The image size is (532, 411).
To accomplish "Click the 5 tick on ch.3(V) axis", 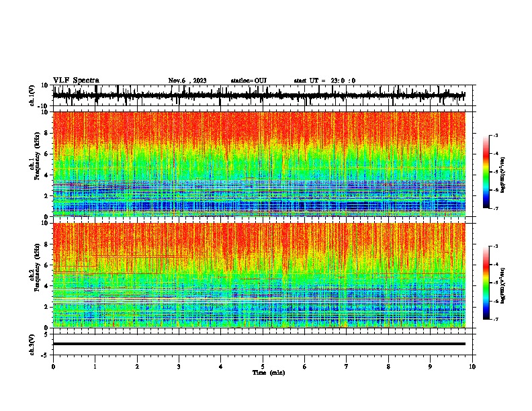I will (46, 334).
